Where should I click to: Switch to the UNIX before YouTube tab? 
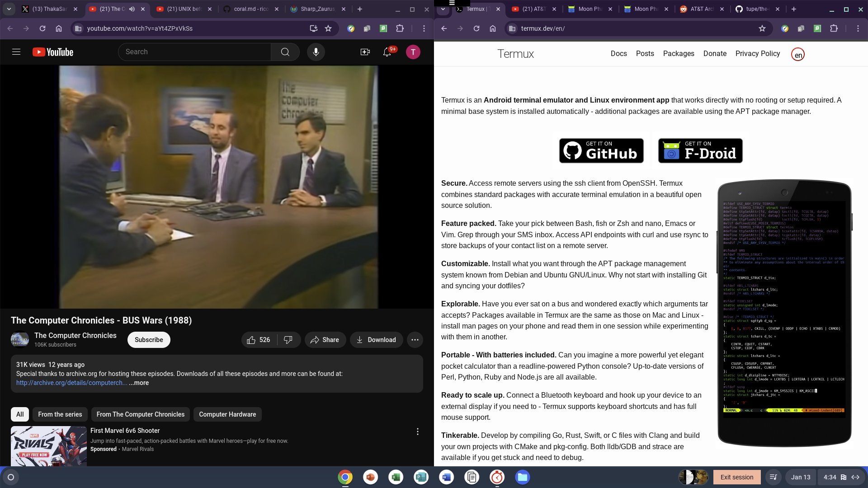pos(184,9)
